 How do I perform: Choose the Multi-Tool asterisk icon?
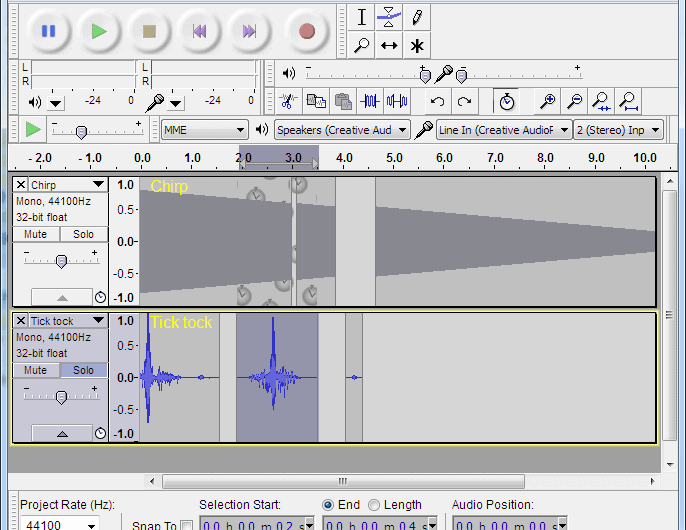[417, 46]
